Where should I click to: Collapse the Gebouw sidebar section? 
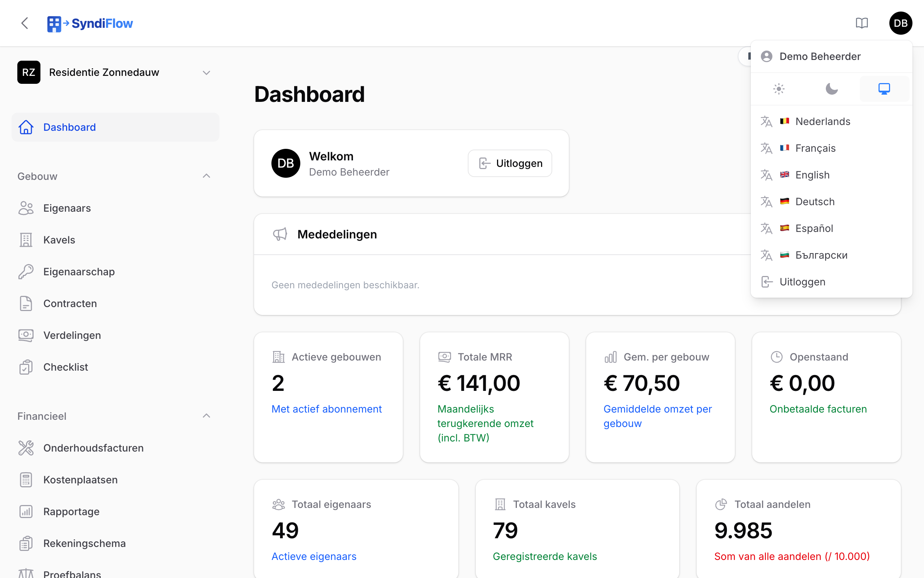(115, 176)
